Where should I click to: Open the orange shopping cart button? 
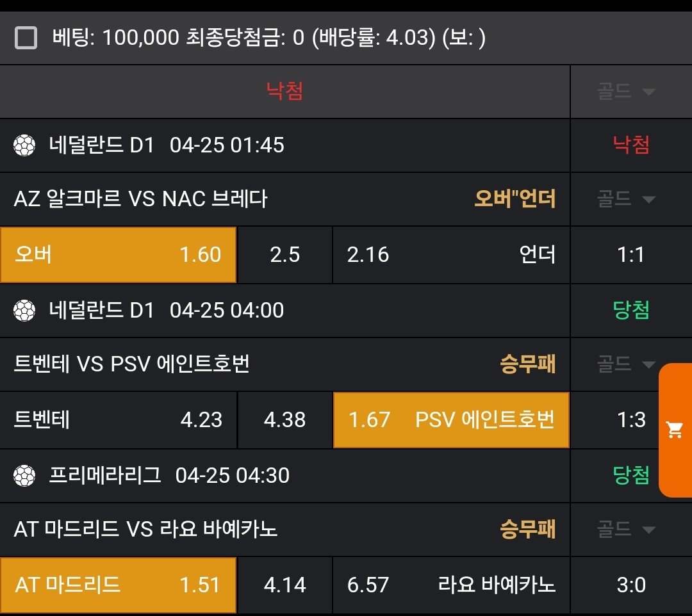pyautogui.click(x=675, y=430)
